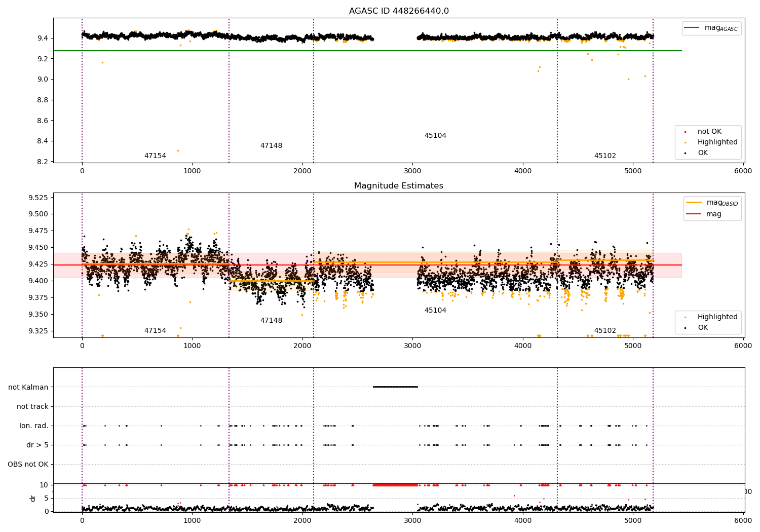The image size is (760, 532).
Task: Click obsid label 45104 in AGASC plot
Action: click(435, 136)
